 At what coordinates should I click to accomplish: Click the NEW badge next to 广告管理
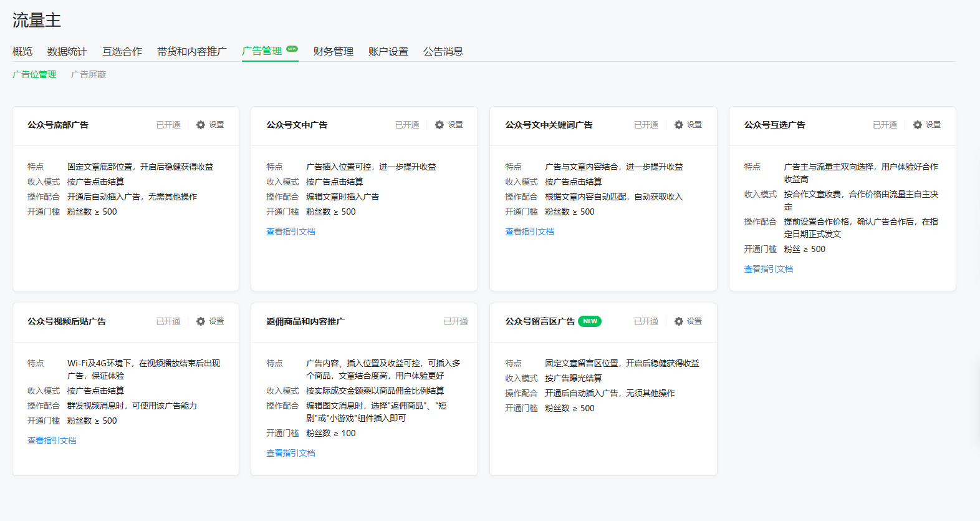[x=292, y=49]
